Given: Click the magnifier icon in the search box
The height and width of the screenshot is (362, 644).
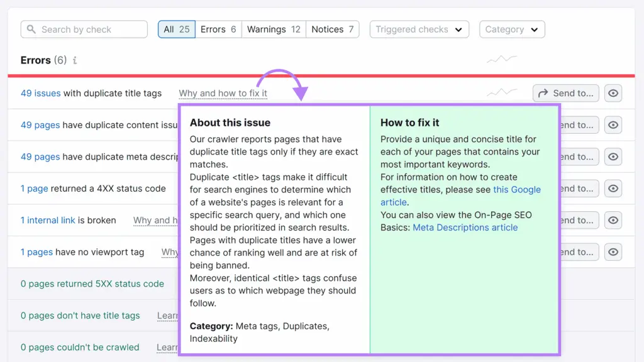Looking at the screenshot, I should (31, 30).
